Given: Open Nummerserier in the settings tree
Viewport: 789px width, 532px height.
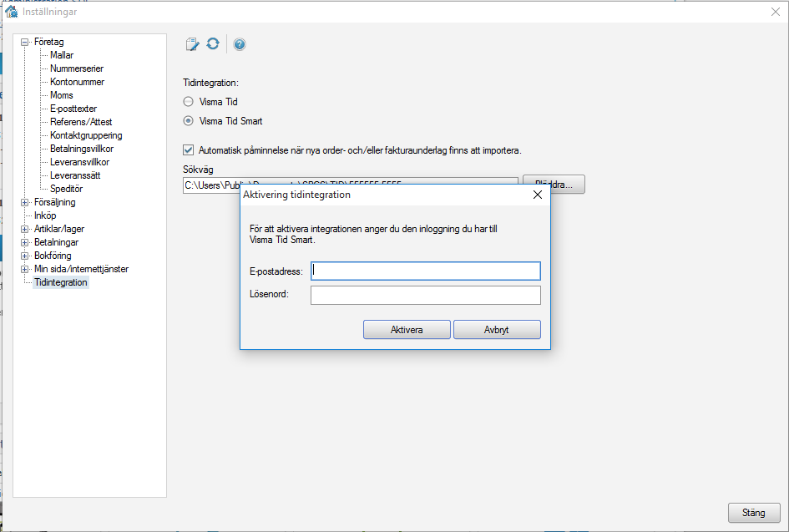Looking at the screenshot, I should (77, 68).
